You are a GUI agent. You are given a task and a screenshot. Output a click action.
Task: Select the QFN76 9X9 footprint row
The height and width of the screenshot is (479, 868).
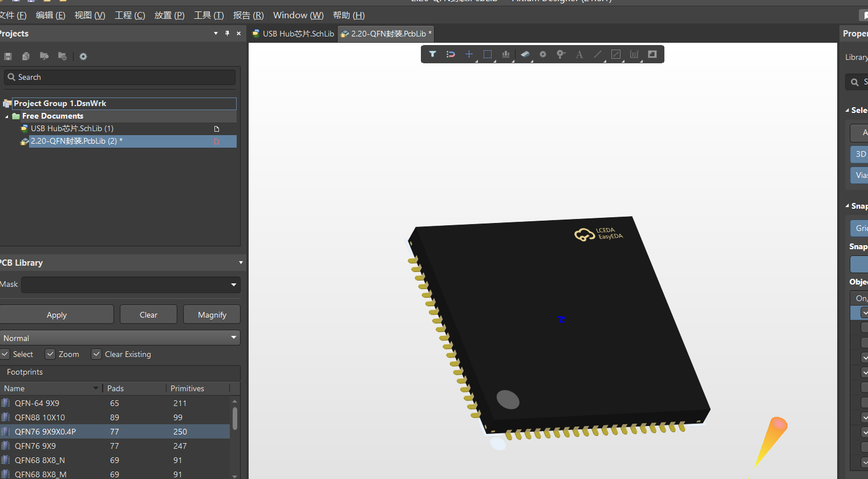pyautogui.click(x=115, y=446)
